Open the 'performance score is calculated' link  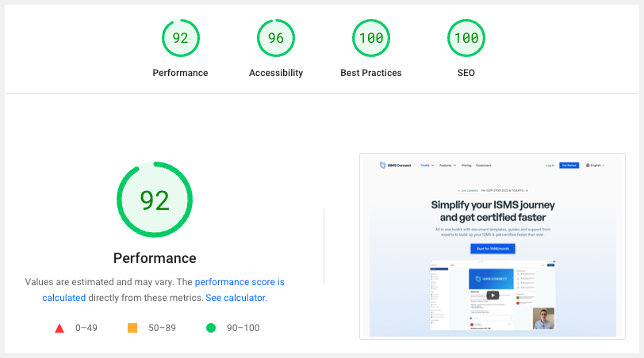239,282
